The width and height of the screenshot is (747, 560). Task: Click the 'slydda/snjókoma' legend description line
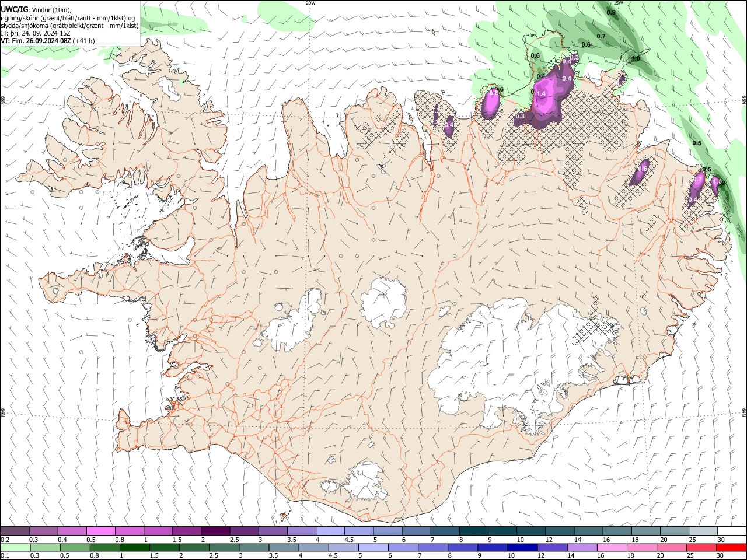coord(69,26)
